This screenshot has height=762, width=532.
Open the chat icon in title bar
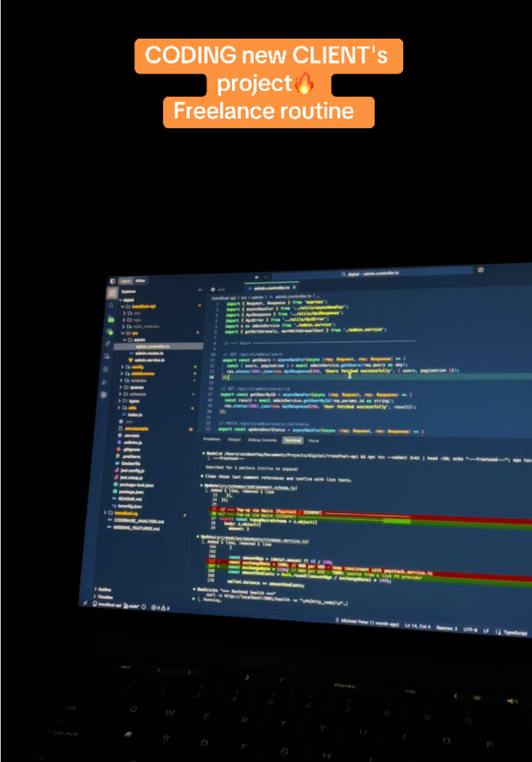[x=481, y=270]
